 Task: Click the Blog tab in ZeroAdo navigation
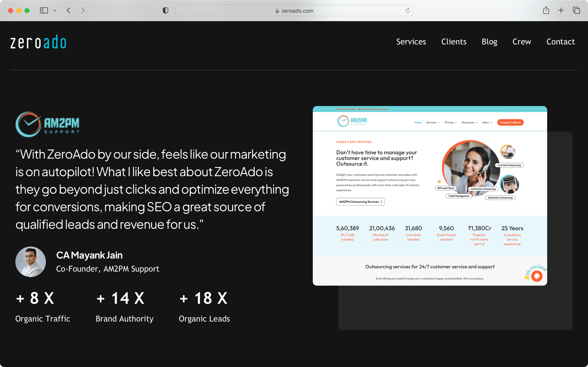pyautogui.click(x=489, y=41)
